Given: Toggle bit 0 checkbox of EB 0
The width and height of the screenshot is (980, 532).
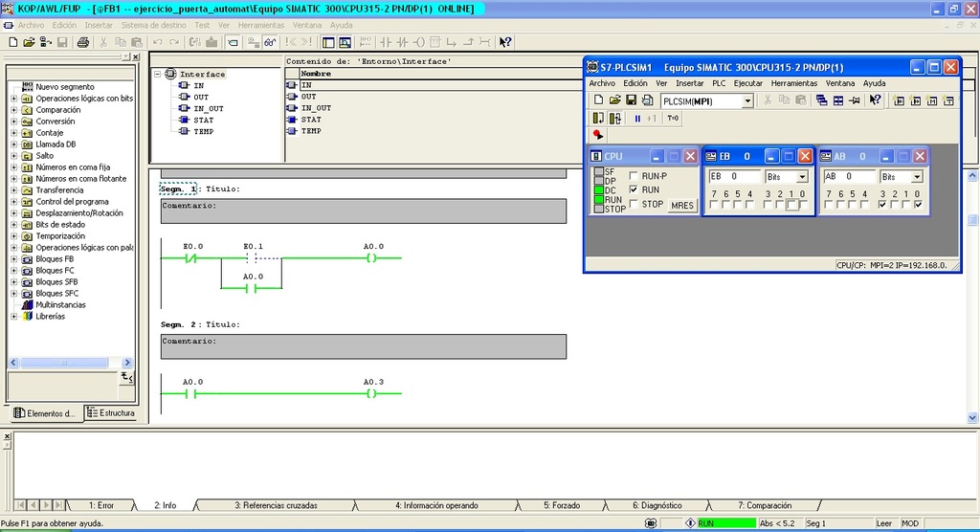Looking at the screenshot, I should [x=802, y=205].
